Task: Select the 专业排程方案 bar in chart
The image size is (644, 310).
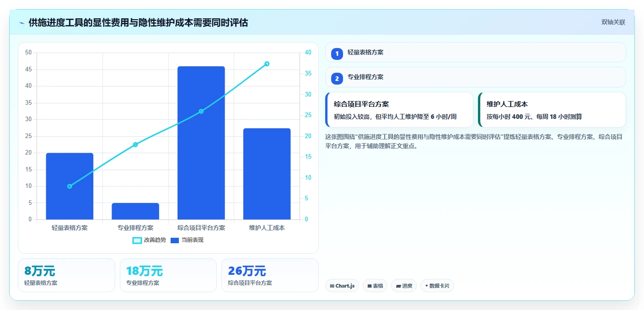Action: point(135,211)
